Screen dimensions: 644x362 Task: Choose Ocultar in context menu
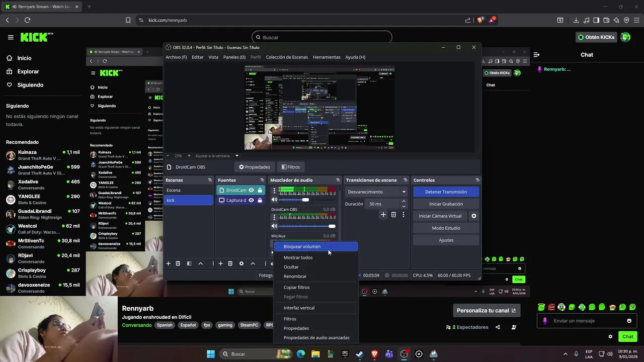[x=316, y=267]
